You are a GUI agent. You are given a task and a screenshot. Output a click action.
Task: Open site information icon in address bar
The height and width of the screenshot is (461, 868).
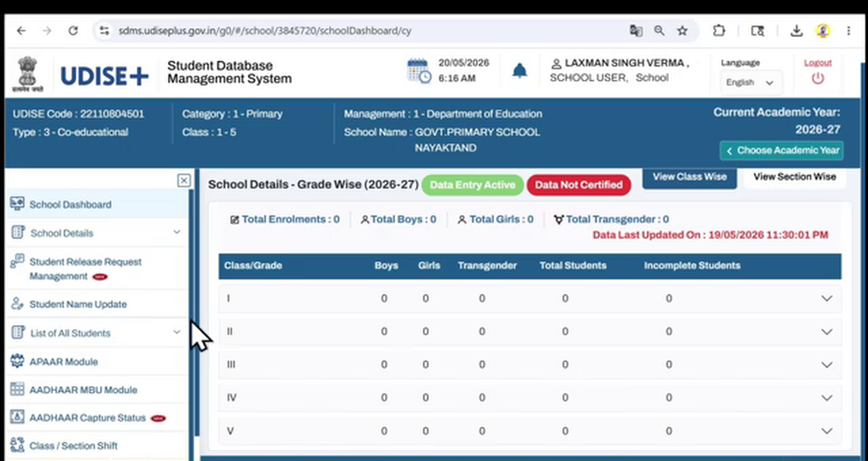(104, 31)
